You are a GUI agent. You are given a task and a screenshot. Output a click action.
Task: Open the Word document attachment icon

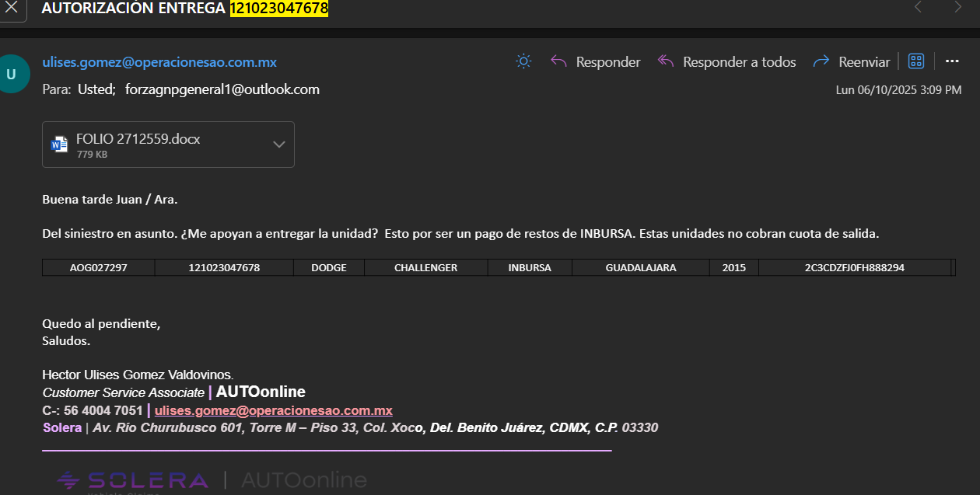coord(59,145)
